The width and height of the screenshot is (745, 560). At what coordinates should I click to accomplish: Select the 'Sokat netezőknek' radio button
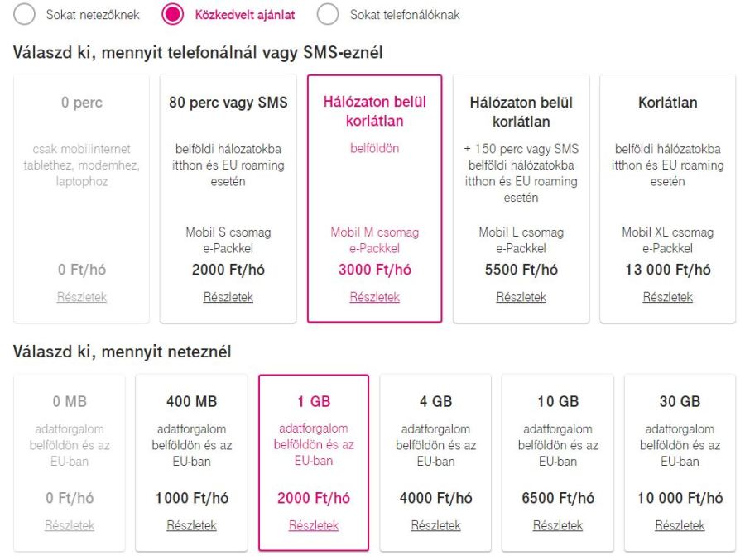tap(24, 14)
